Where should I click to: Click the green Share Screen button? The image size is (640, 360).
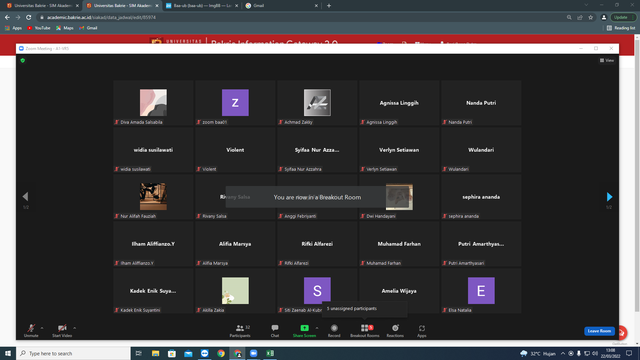304,330
